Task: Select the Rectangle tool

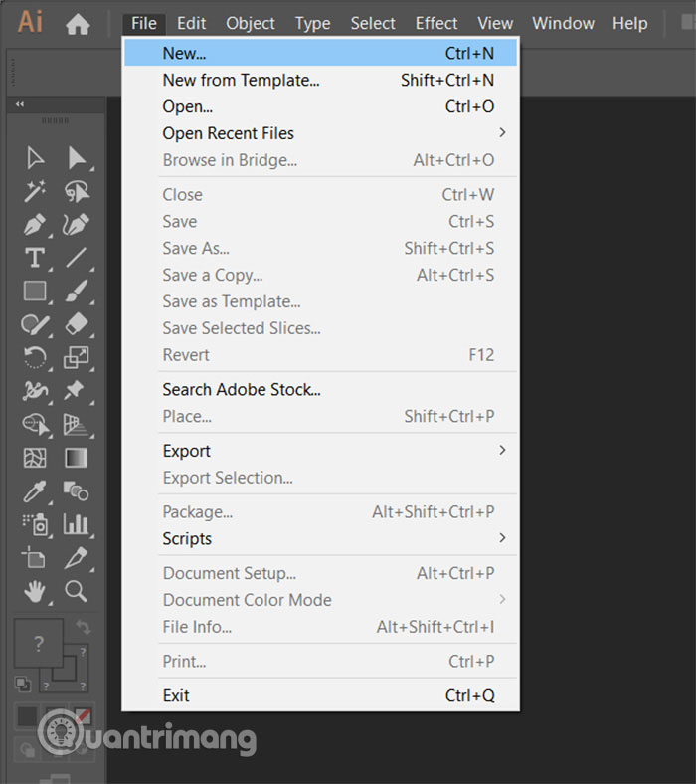Action: click(x=35, y=291)
